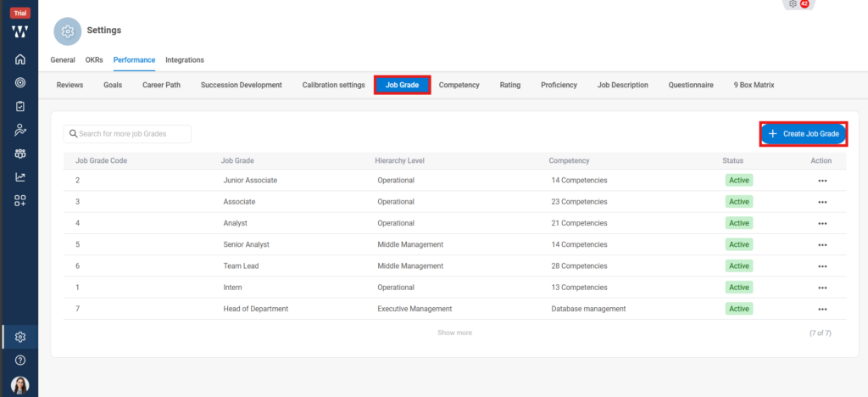Click the '14 Competencies' cell for Junior Associate

click(x=579, y=181)
